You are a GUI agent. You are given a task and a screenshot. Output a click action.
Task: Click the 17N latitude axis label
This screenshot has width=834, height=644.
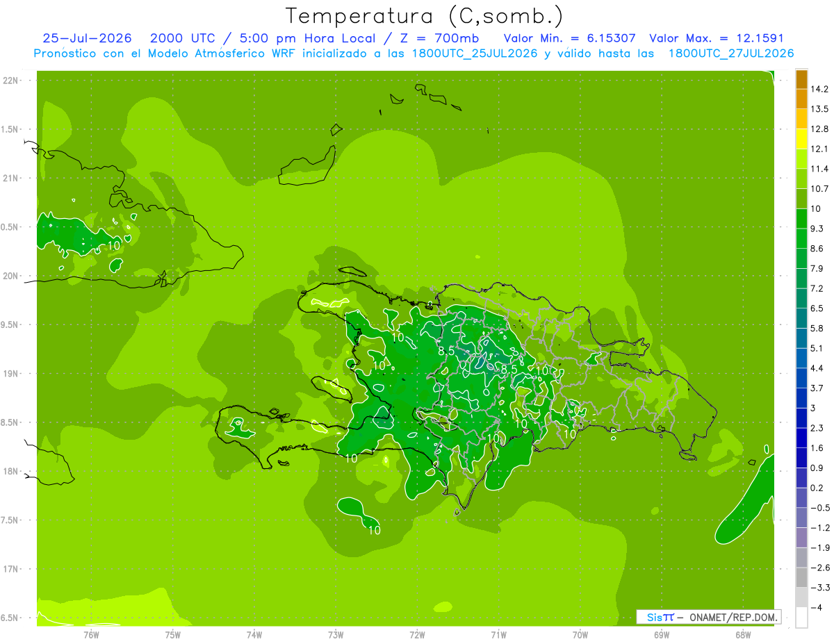tap(11, 569)
